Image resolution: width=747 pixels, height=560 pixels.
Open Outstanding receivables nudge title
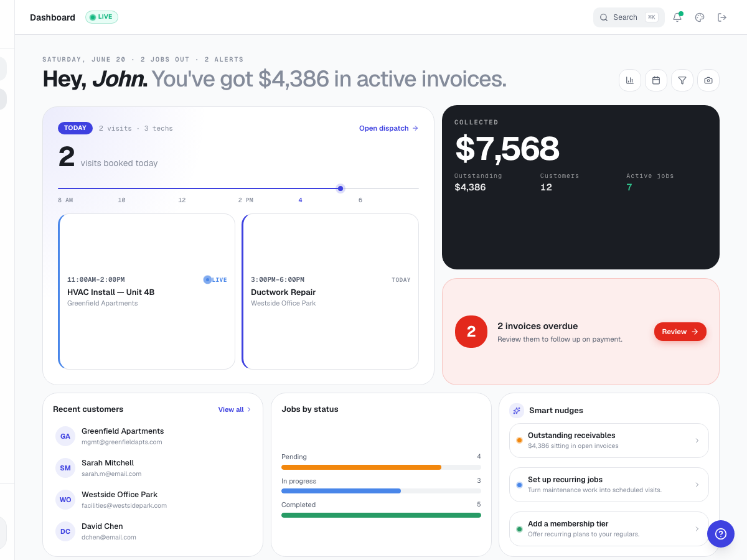tap(571, 436)
